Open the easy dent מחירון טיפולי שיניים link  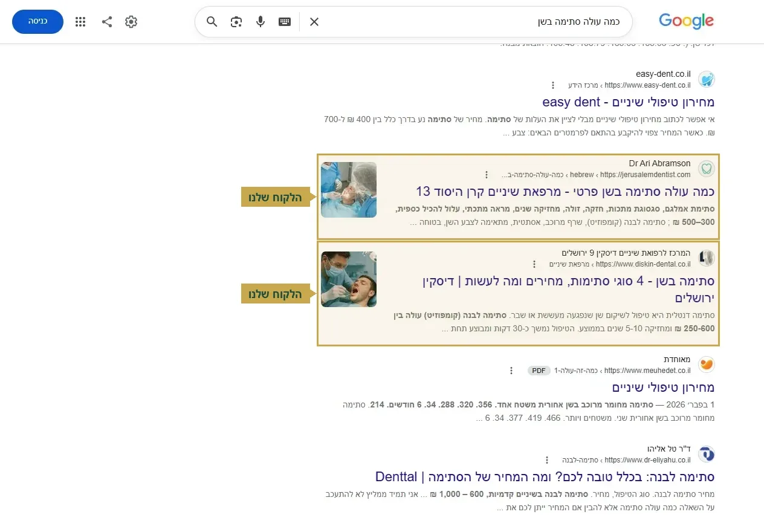pyautogui.click(x=629, y=102)
